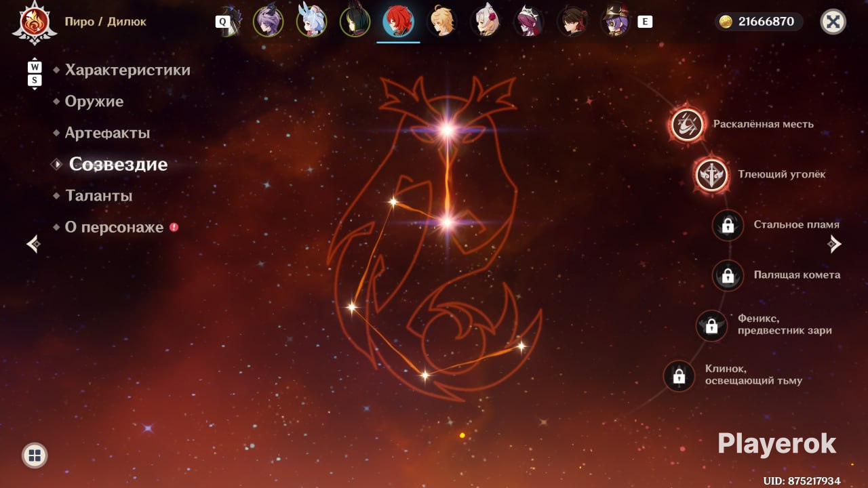This screenshot has width=868, height=488.
Task: Choose the purple-haired character with hat portrait
Action: [616, 22]
